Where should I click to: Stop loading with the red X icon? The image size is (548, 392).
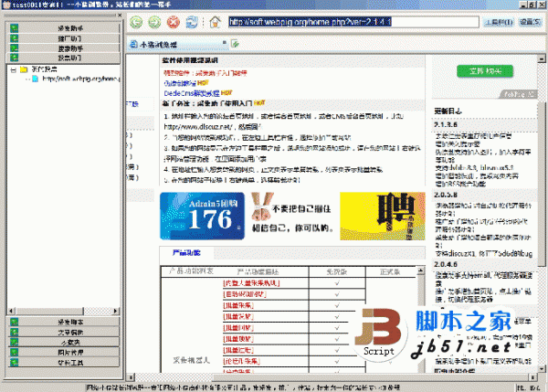(x=173, y=22)
